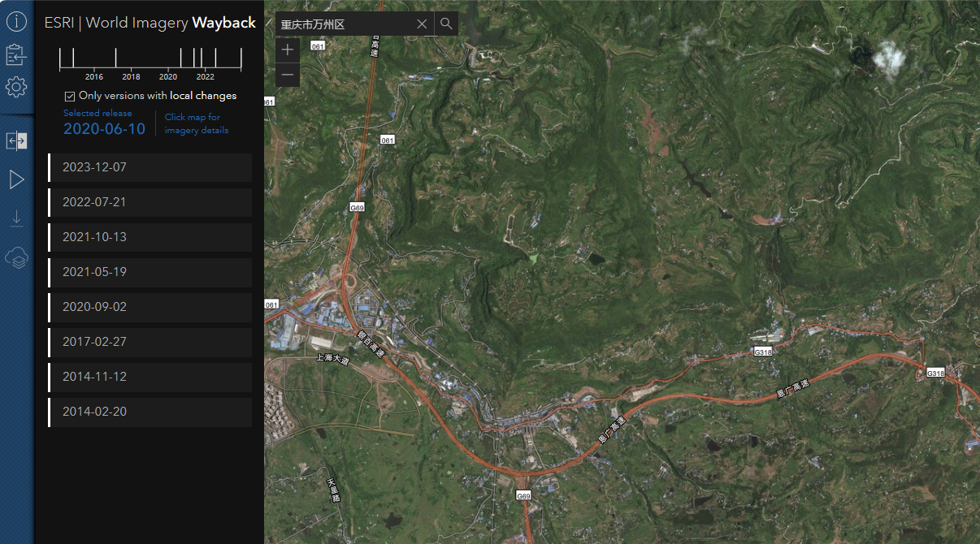
Task: Open the clipboard checklist icon
Action: [16, 54]
